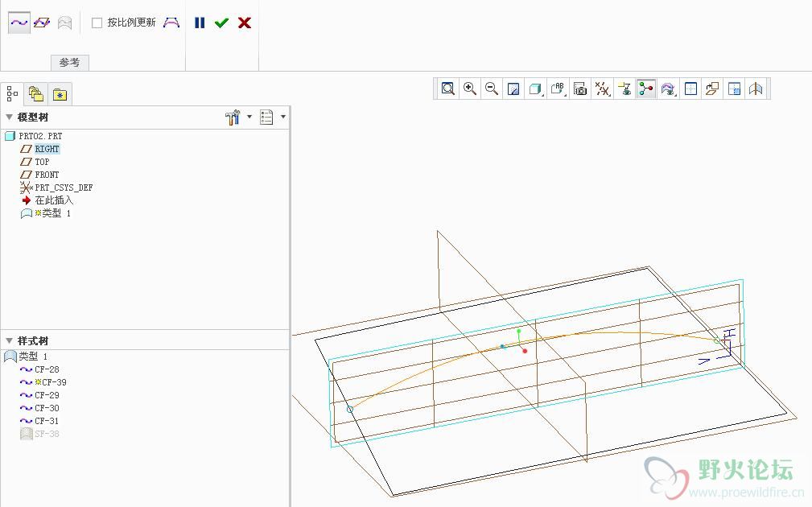Click the green checkmark to accept
Image resolution: width=812 pixels, height=507 pixels.
click(221, 23)
